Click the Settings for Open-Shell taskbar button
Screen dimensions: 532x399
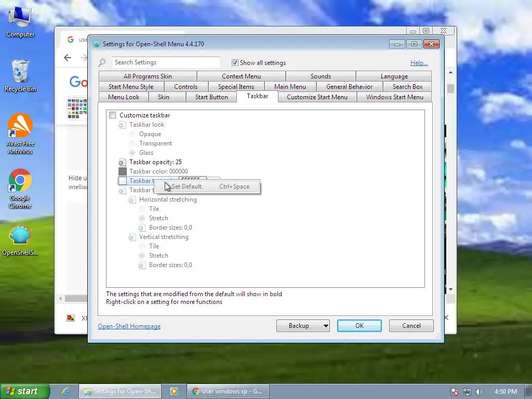(x=120, y=391)
